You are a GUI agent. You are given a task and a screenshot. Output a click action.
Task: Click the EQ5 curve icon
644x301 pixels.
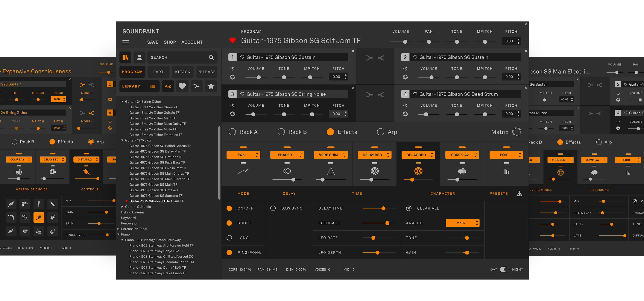pos(243,171)
